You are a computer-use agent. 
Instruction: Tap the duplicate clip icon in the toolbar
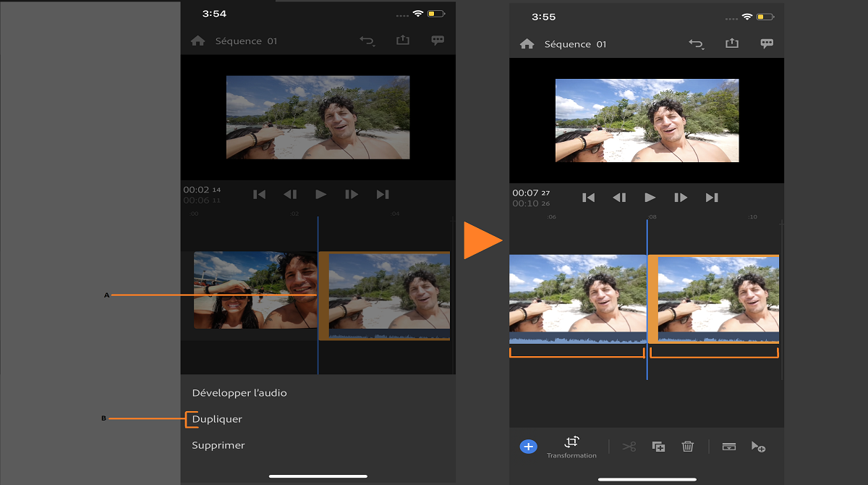pyautogui.click(x=658, y=447)
